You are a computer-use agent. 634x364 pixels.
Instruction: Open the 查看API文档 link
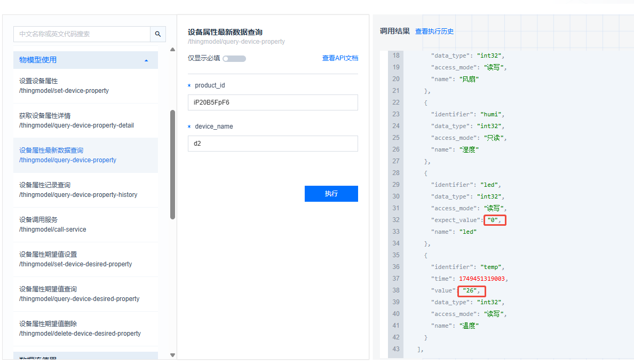pos(340,58)
